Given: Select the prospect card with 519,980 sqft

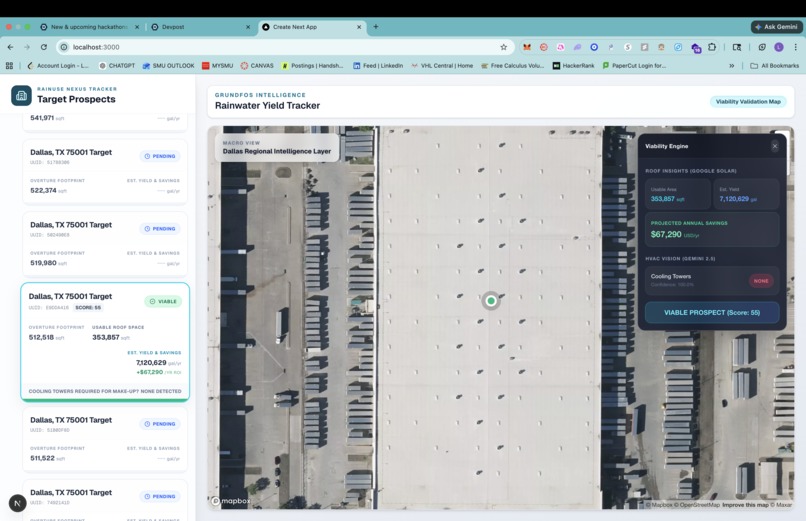Looking at the screenshot, I should (x=105, y=245).
